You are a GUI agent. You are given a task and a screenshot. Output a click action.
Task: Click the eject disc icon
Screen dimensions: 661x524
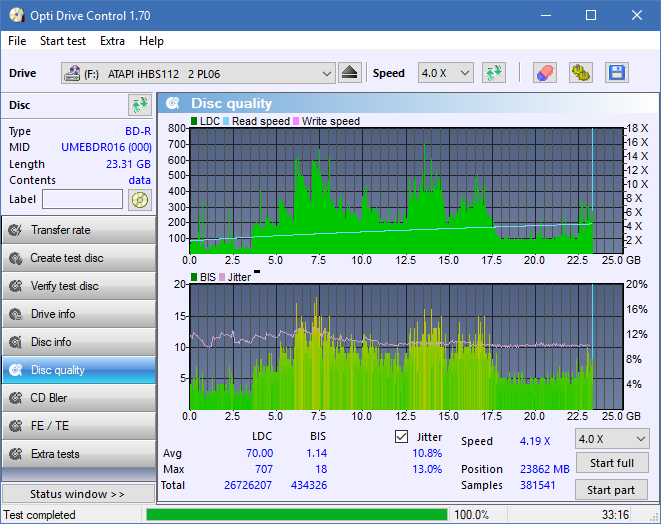pos(350,73)
